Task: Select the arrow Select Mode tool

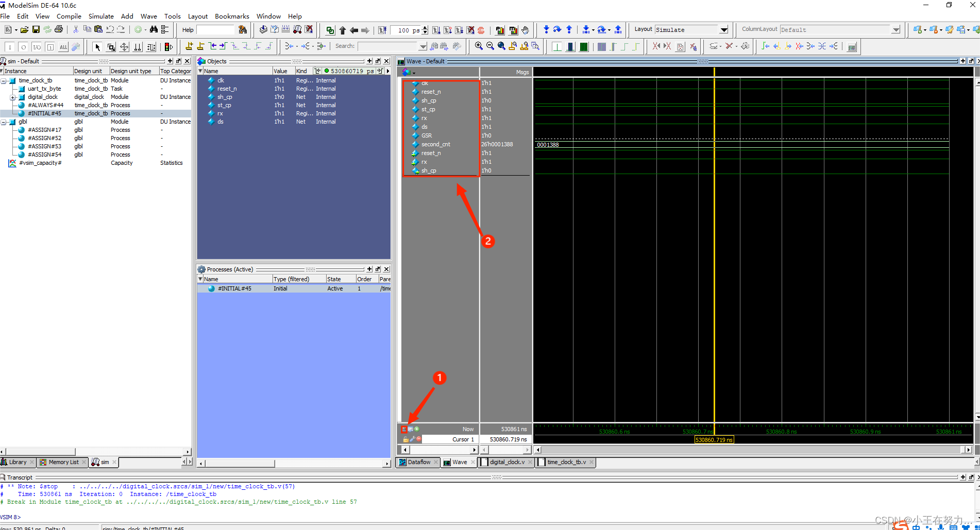Action: coord(97,47)
